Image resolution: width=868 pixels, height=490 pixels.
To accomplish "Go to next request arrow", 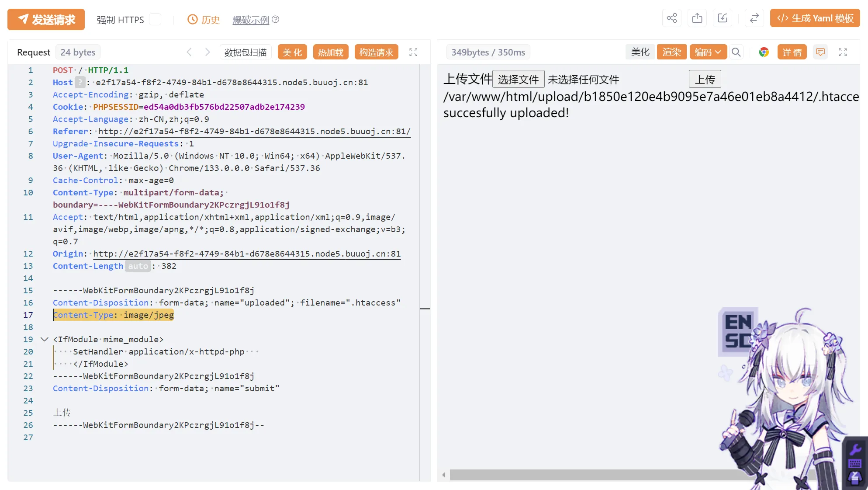I will (207, 52).
